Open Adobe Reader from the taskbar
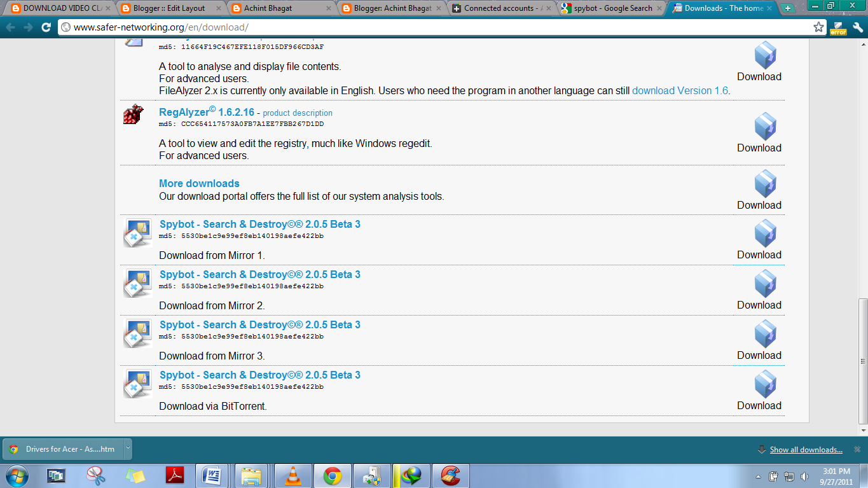This screenshot has width=868, height=488. (174, 475)
